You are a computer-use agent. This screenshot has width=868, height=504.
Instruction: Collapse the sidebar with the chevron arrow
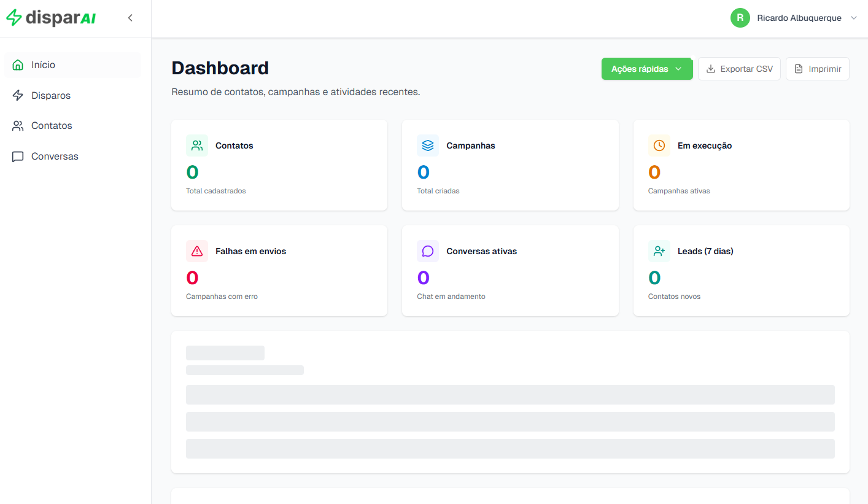pos(130,18)
